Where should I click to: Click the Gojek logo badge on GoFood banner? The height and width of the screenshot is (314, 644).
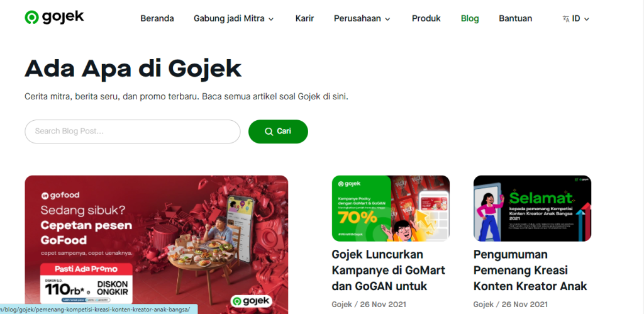coord(252,301)
